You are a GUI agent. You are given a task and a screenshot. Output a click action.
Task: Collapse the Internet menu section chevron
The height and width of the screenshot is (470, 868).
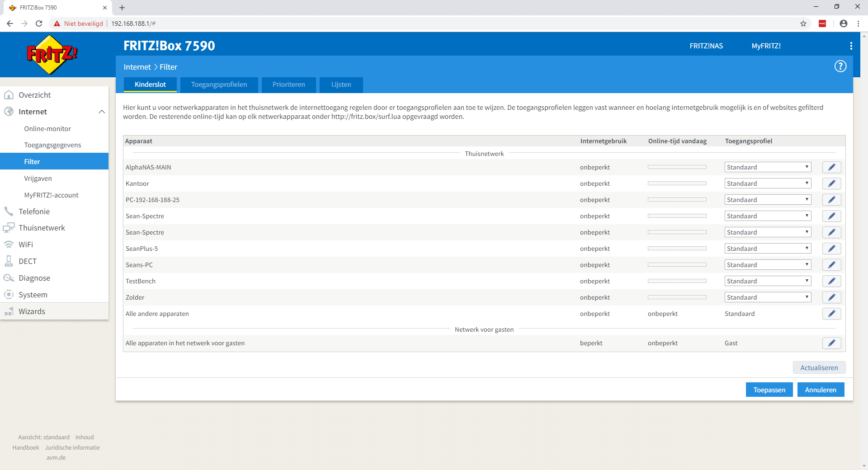coord(102,112)
